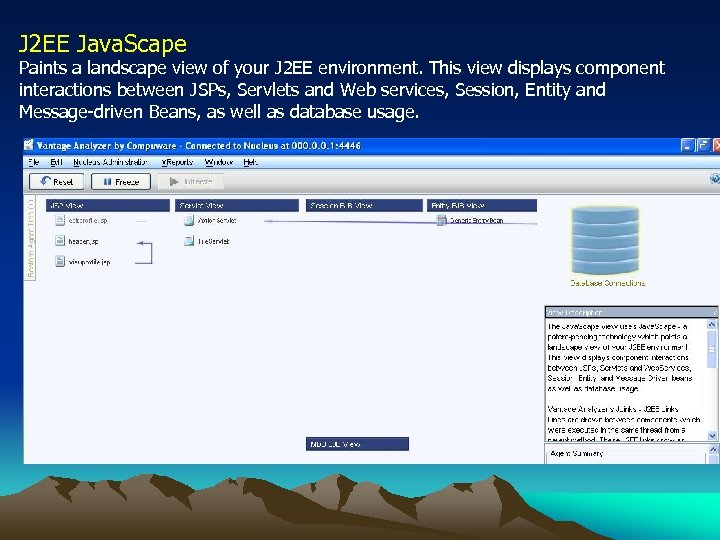Click the editprofile.jsp file icon
The image size is (720, 540).
tap(60, 220)
